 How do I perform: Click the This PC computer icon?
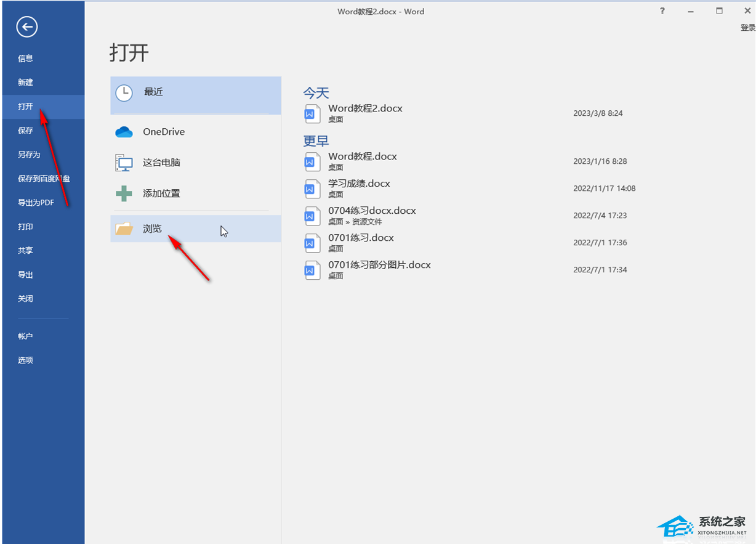pos(124,163)
